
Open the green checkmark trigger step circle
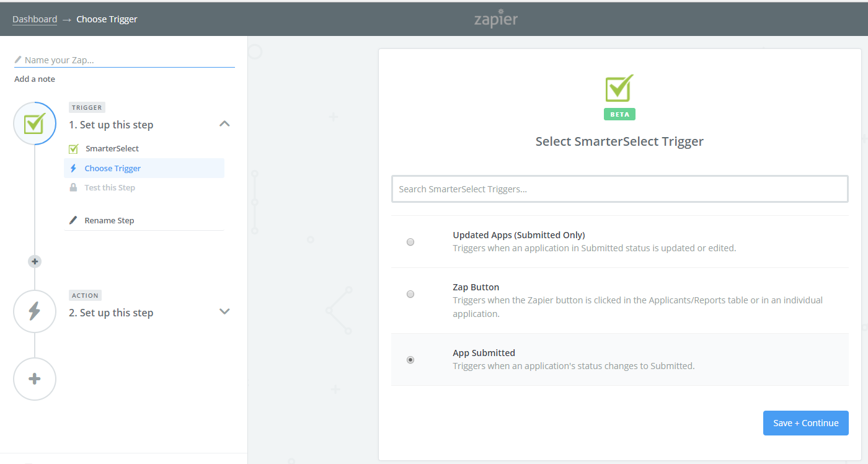pos(34,123)
